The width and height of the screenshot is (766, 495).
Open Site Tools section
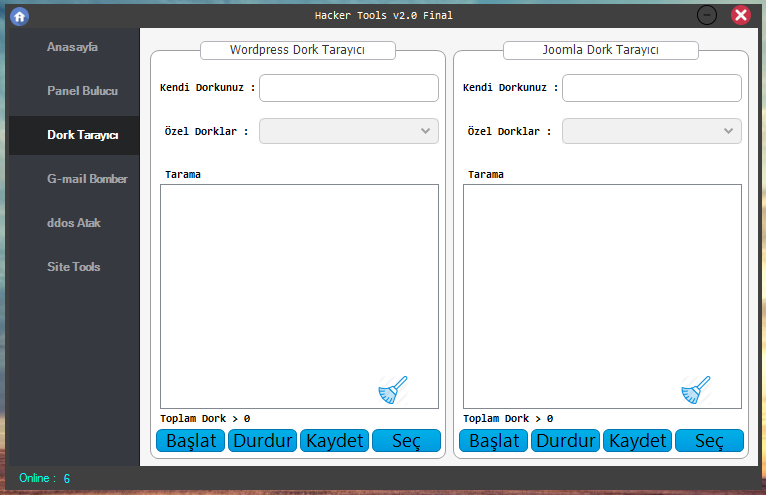(x=73, y=267)
